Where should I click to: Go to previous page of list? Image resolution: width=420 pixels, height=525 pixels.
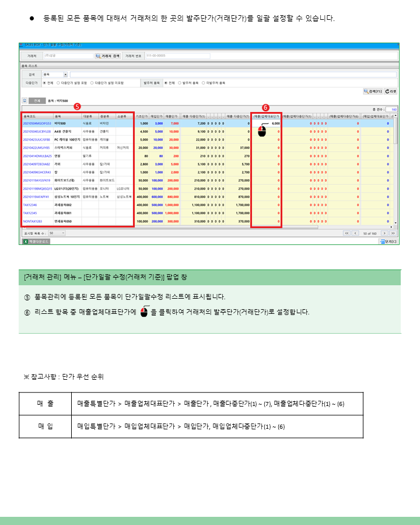[x=355, y=233]
